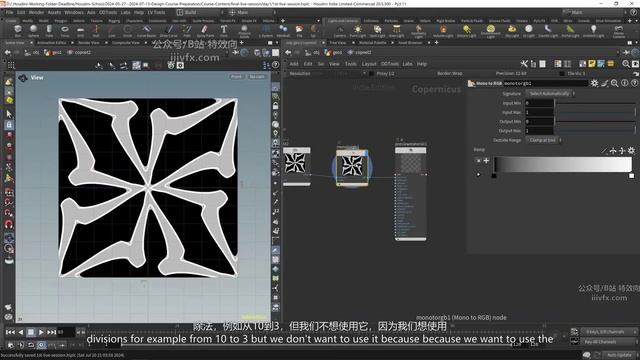Select the Torus shelf tool
Image resolution: width=640 pixels, height=360 pixels.
tap(65, 31)
